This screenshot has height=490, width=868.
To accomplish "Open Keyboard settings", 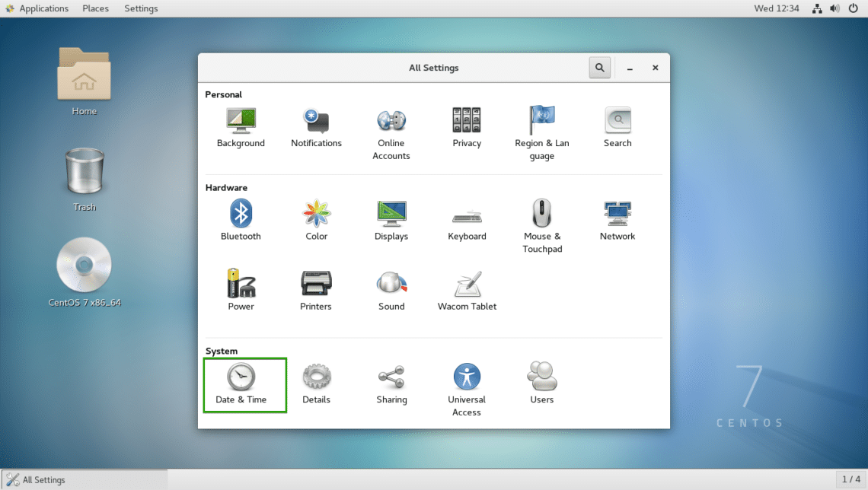I will pos(467,219).
